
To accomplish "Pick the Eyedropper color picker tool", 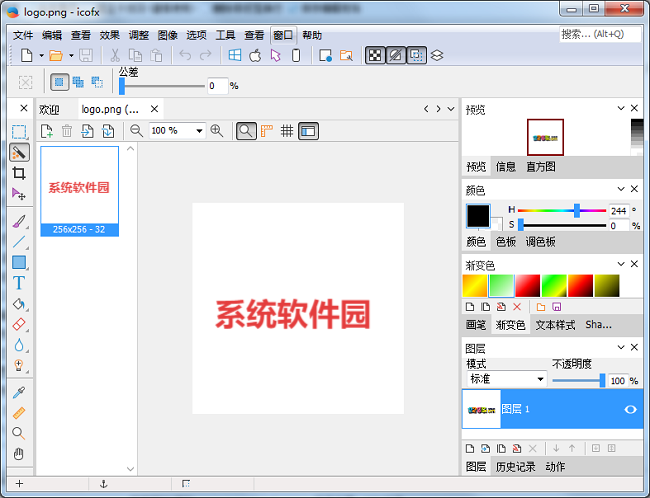I will [19, 392].
